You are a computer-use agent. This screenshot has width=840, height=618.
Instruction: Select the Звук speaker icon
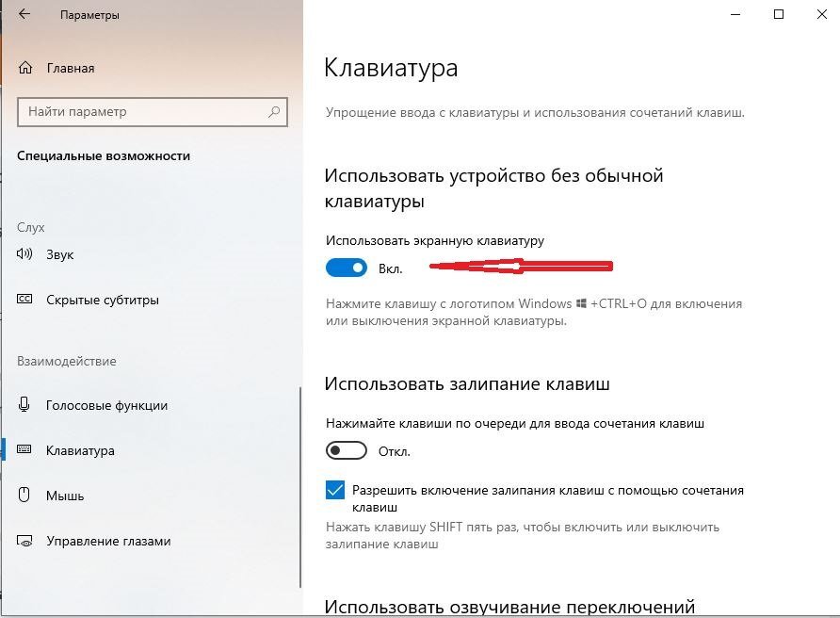(x=24, y=253)
